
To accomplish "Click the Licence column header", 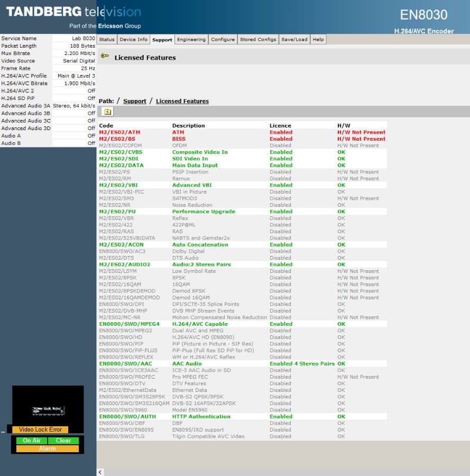I will (280, 126).
